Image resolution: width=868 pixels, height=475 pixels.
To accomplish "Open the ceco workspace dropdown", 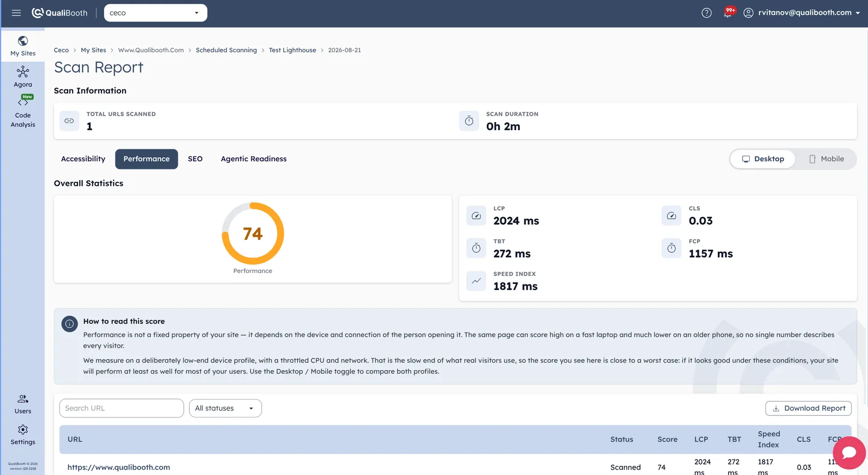I will tap(155, 13).
